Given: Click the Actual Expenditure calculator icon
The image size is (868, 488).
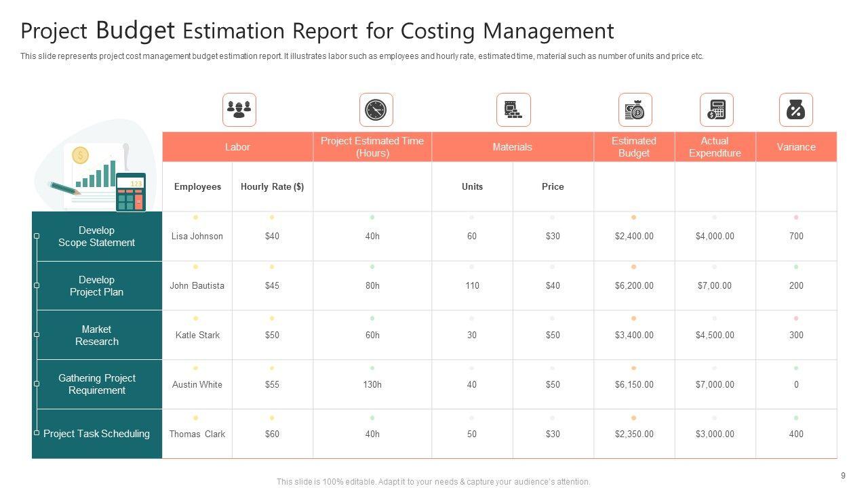Looking at the screenshot, I should coord(716,110).
